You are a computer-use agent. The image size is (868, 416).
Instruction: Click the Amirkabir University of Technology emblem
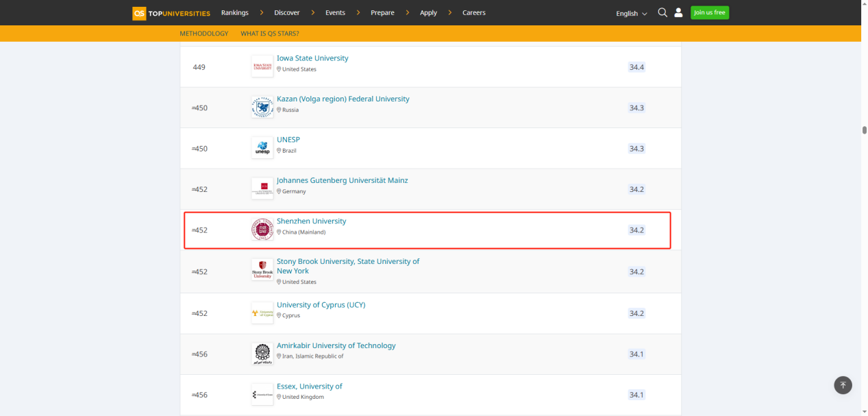click(262, 354)
